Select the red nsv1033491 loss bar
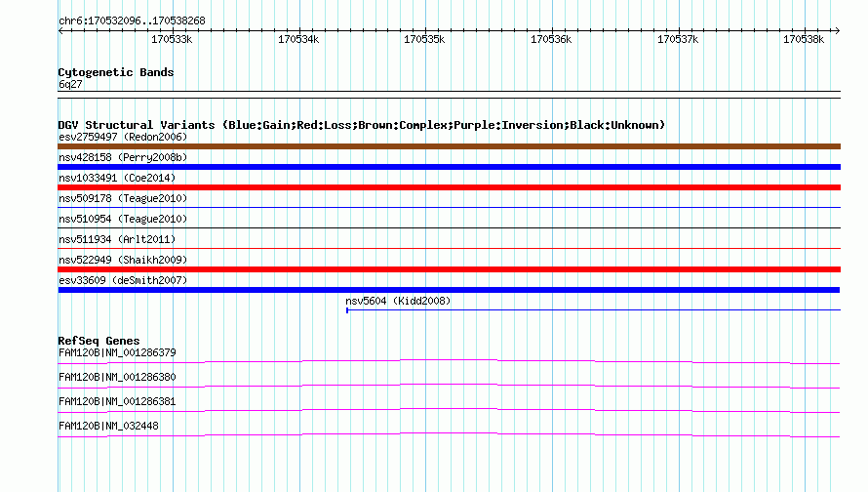Screen dimensions: 868x492 (449, 187)
